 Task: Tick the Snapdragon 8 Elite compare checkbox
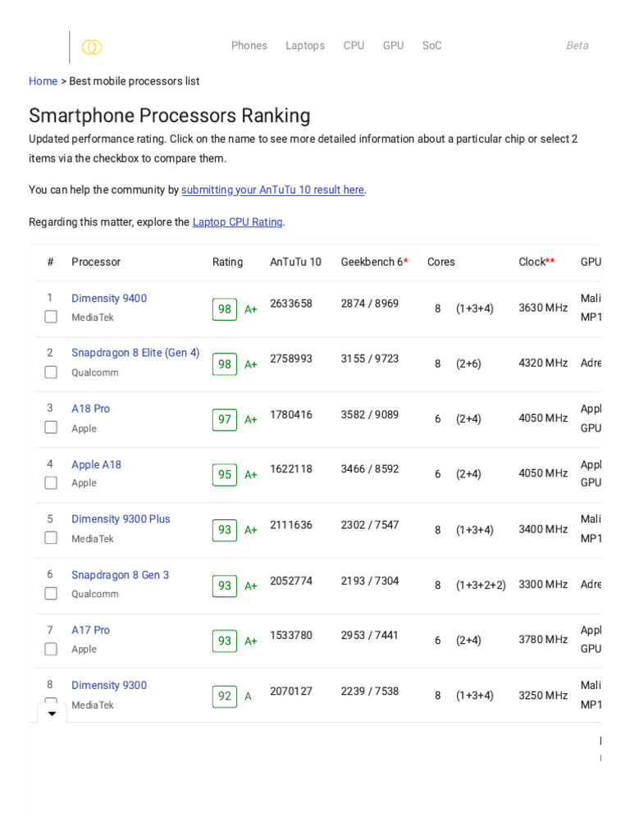[51, 372]
